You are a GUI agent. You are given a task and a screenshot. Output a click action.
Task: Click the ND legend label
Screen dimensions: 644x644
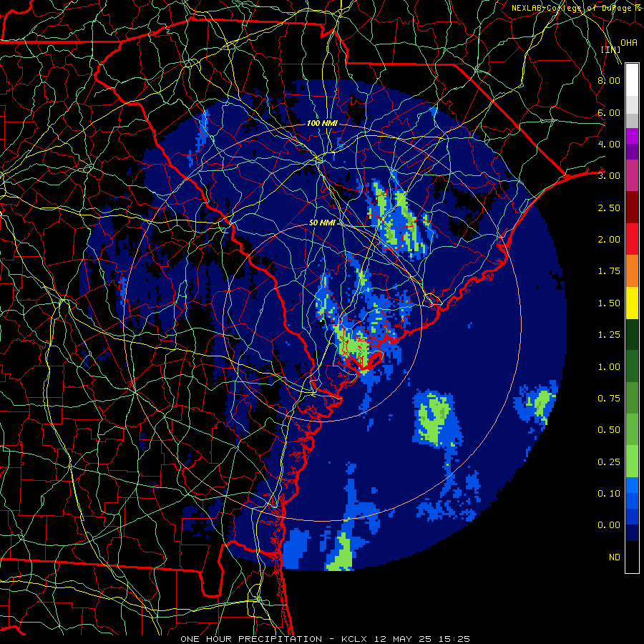(x=615, y=557)
